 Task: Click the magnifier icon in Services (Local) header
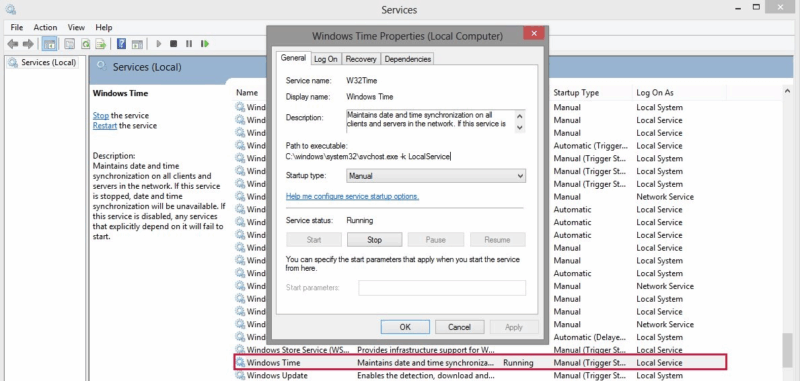102,66
